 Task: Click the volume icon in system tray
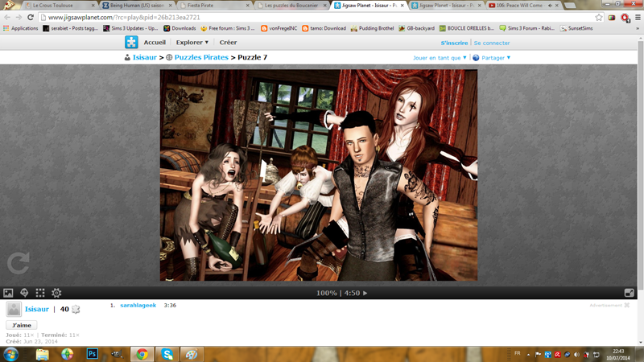point(576,355)
